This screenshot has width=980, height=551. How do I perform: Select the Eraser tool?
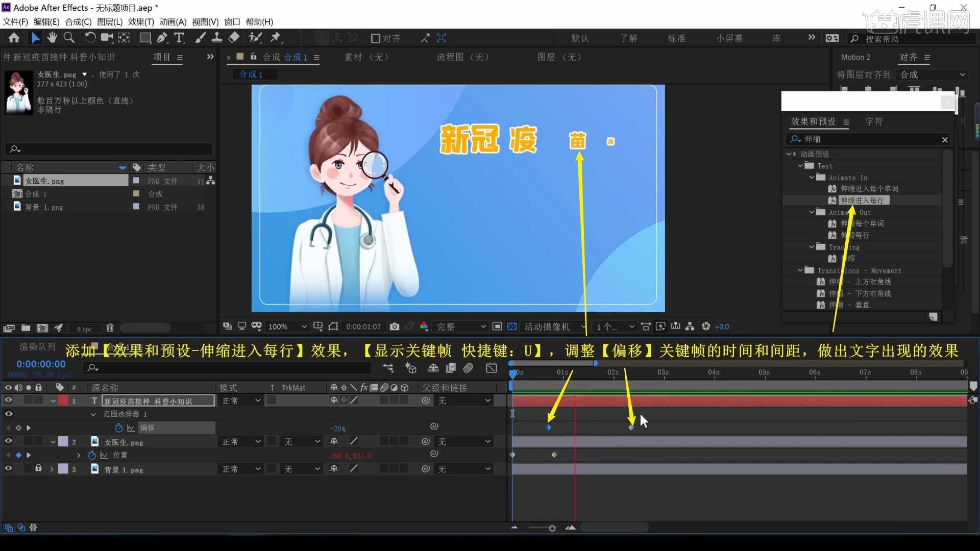pyautogui.click(x=234, y=38)
